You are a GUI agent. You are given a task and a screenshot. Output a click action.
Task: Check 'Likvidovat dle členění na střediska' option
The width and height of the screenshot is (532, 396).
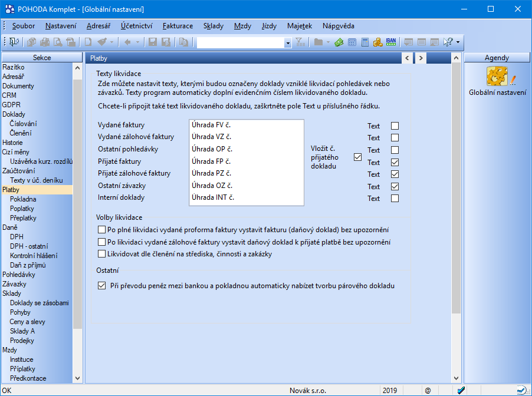click(x=101, y=254)
